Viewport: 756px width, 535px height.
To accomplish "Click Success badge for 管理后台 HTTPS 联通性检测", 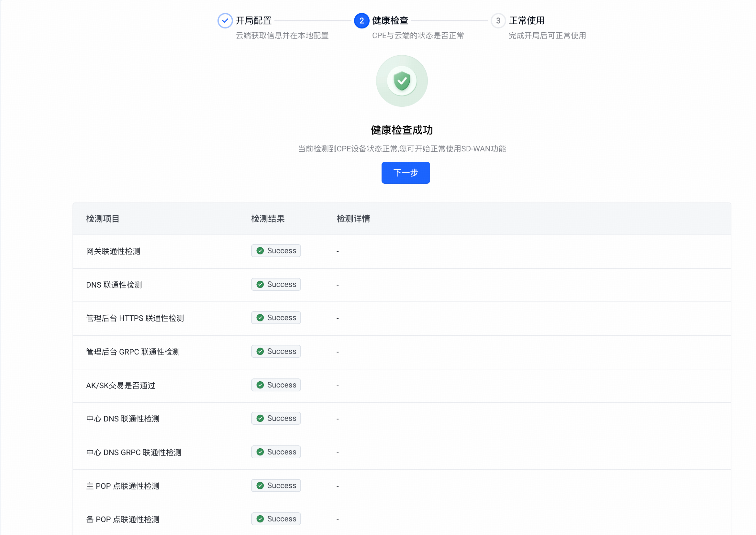I will coord(276,318).
